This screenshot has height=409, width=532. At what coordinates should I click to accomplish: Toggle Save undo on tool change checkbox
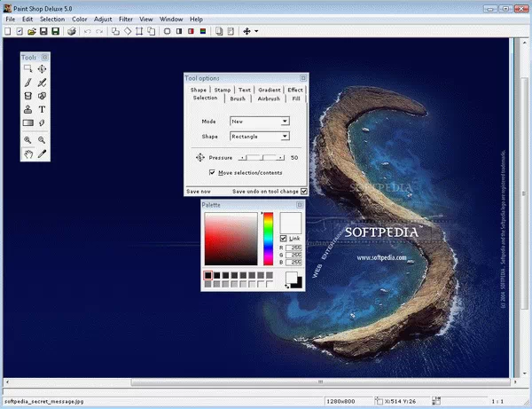pos(303,191)
